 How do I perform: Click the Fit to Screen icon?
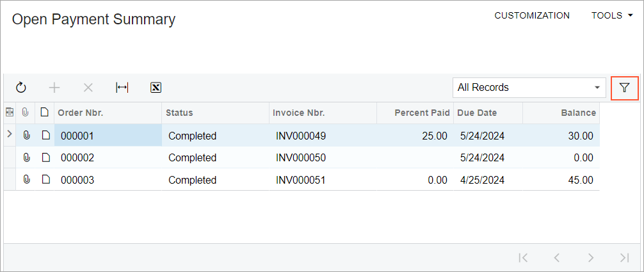tap(122, 88)
